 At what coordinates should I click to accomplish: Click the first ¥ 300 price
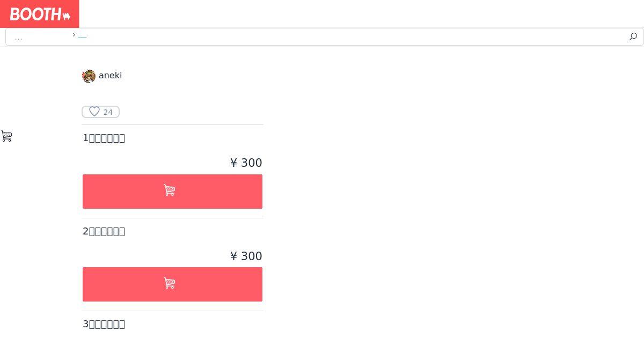[246, 163]
